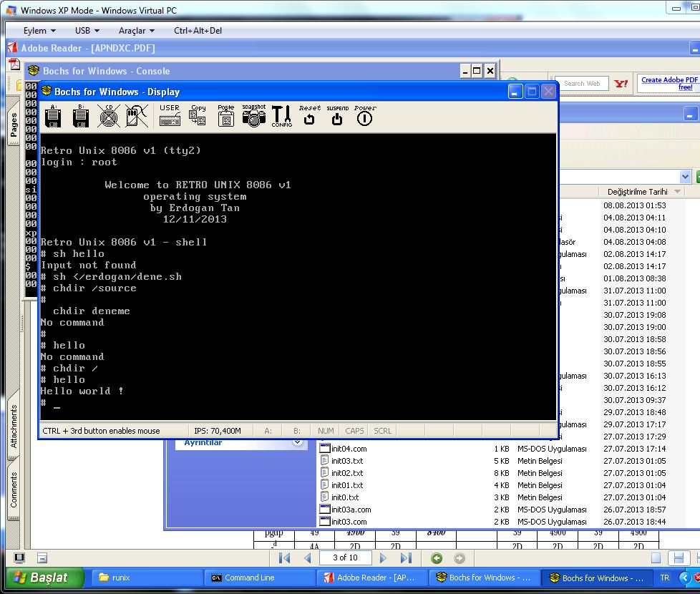Click the init04.com file icon
The width and height of the screenshot is (700, 594).
coord(325,449)
